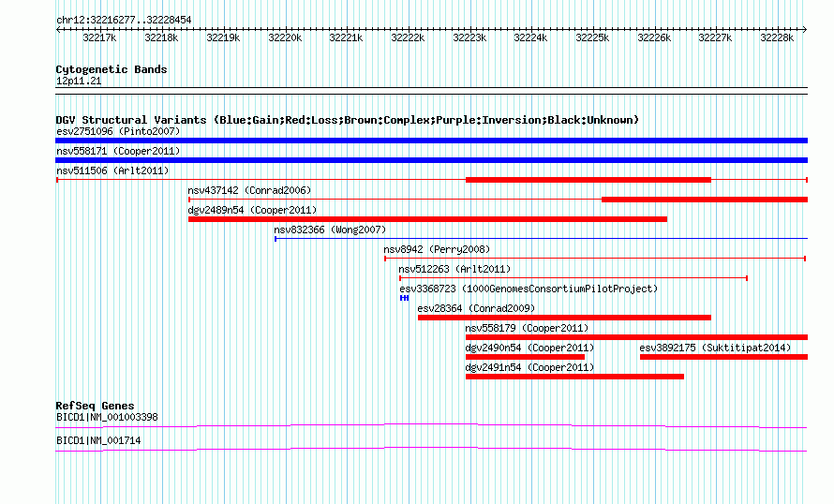Click the 32217k ruler tick label
The height and width of the screenshot is (504, 834).
(x=99, y=37)
